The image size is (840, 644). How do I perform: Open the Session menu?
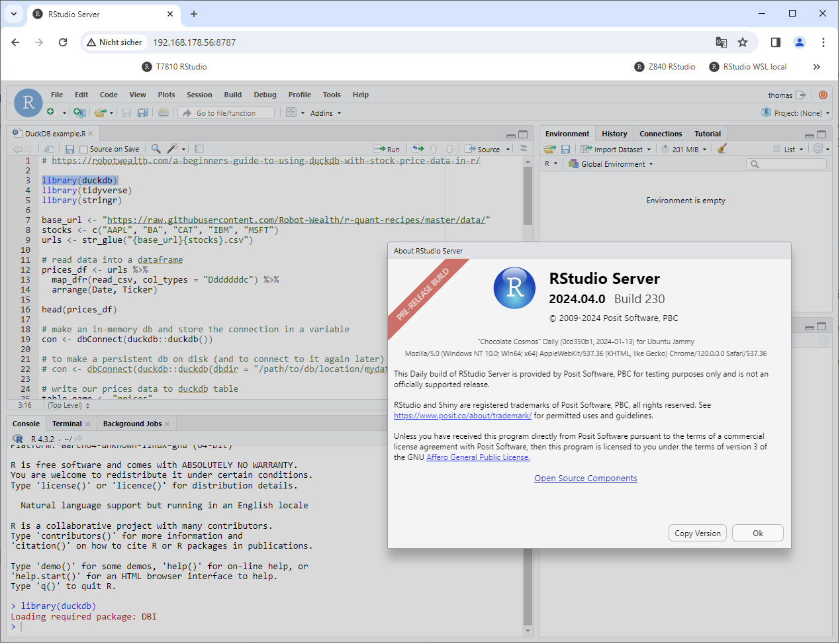(x=199, y=95)
